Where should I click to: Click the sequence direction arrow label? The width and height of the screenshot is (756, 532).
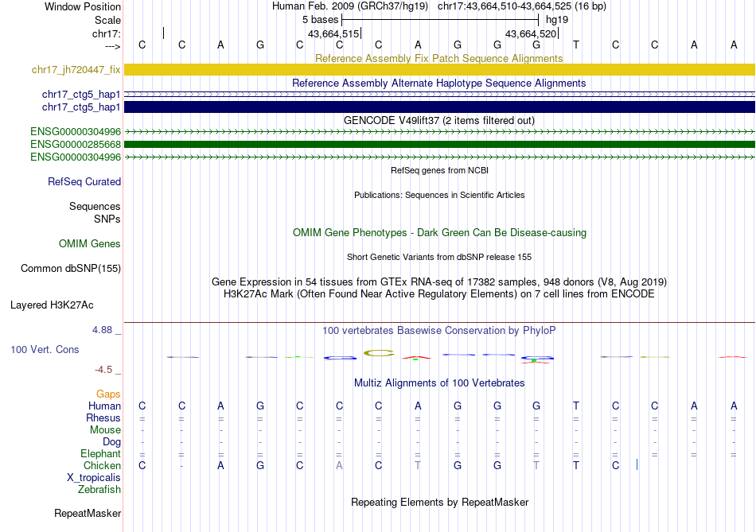[112, 46]
